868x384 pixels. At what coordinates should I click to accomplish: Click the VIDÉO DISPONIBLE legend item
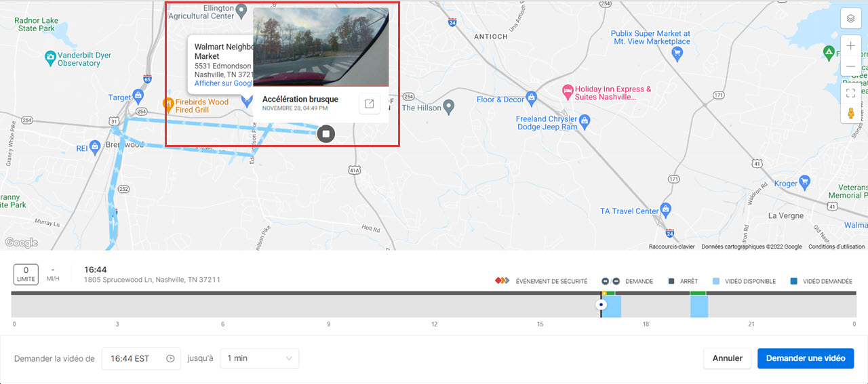(744, 281)
